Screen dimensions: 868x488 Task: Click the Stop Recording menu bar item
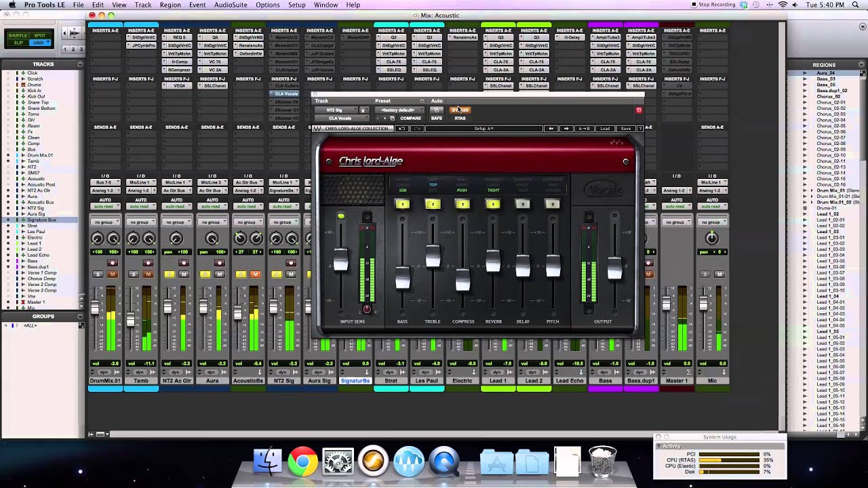713,5
